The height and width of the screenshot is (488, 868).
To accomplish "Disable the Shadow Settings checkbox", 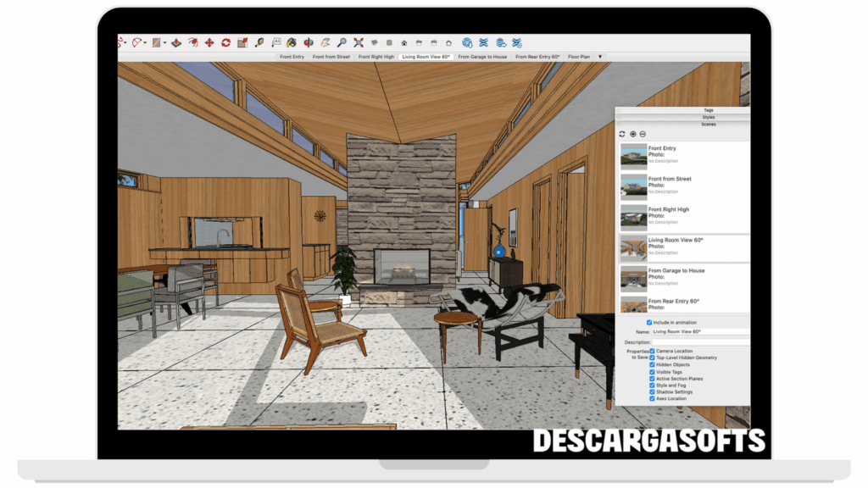I will [x=652, y=391].
